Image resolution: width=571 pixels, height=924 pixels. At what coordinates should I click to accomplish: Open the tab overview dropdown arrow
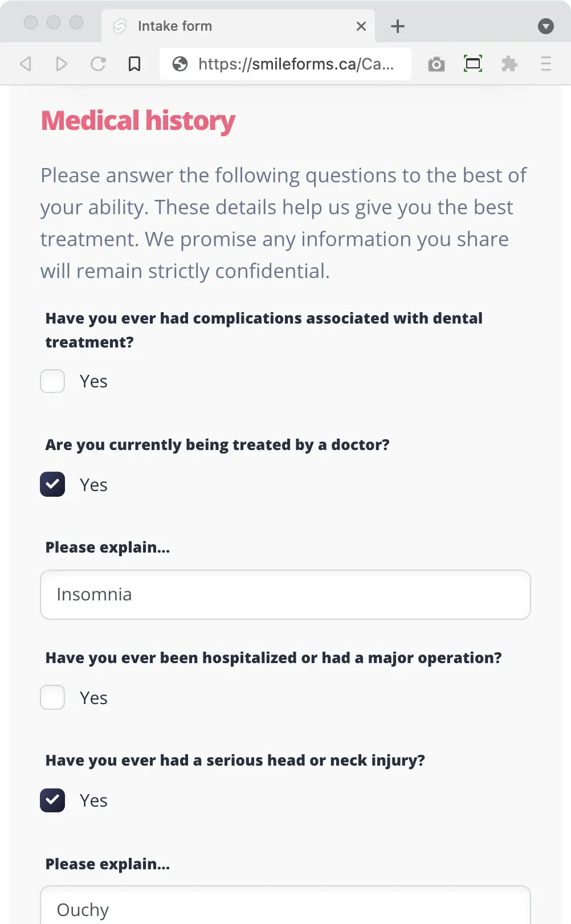pyautogui.click(x=546, y=26)
